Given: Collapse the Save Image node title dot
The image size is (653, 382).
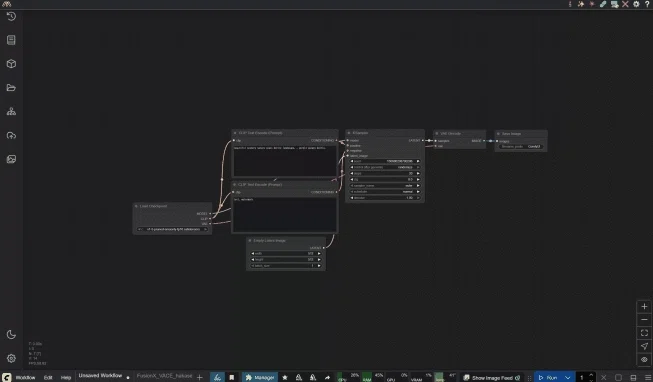Looking at the screenshot, I should point(498,134).
